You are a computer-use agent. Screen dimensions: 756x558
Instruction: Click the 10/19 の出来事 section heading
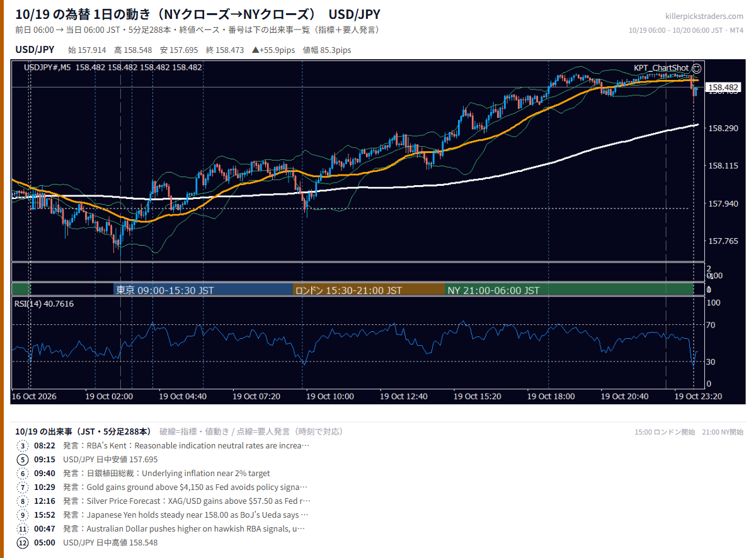(83, 431)
